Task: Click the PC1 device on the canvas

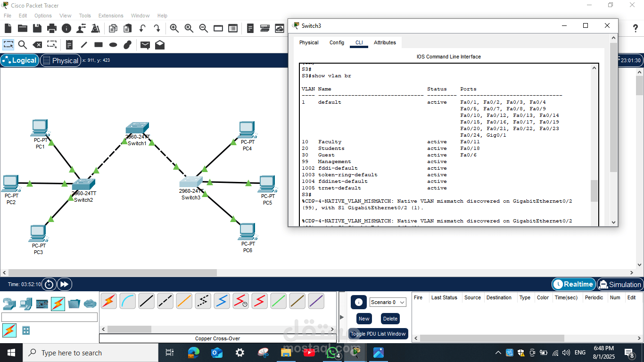Action: coord(40,127)
